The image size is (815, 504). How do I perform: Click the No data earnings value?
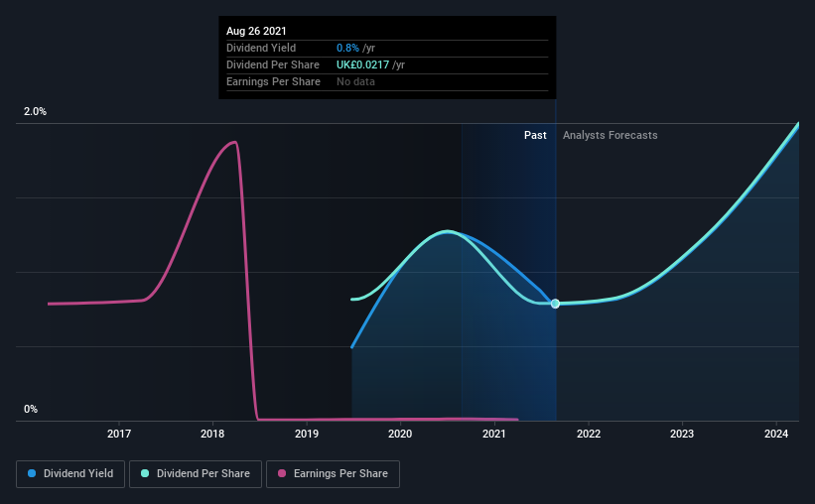(x=355, y=81)
